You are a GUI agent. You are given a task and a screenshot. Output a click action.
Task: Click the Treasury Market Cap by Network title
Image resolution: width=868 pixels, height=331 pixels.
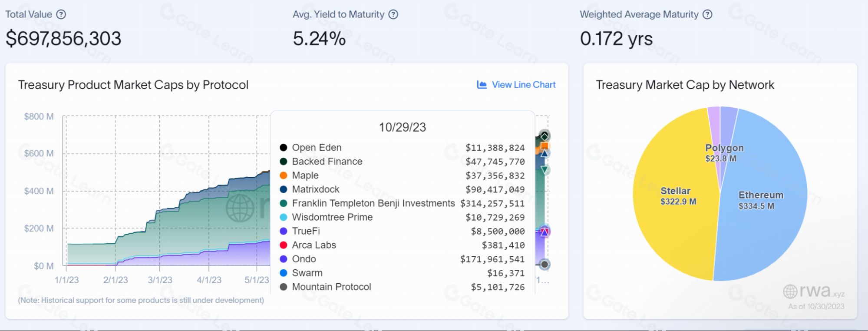(685, 85)
